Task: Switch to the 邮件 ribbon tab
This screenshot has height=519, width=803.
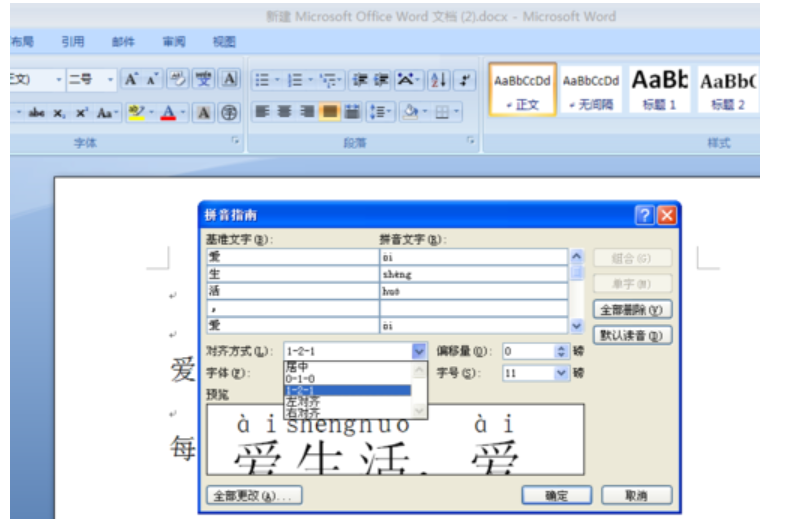Action: pyautogui.click(x=123, y=42)
